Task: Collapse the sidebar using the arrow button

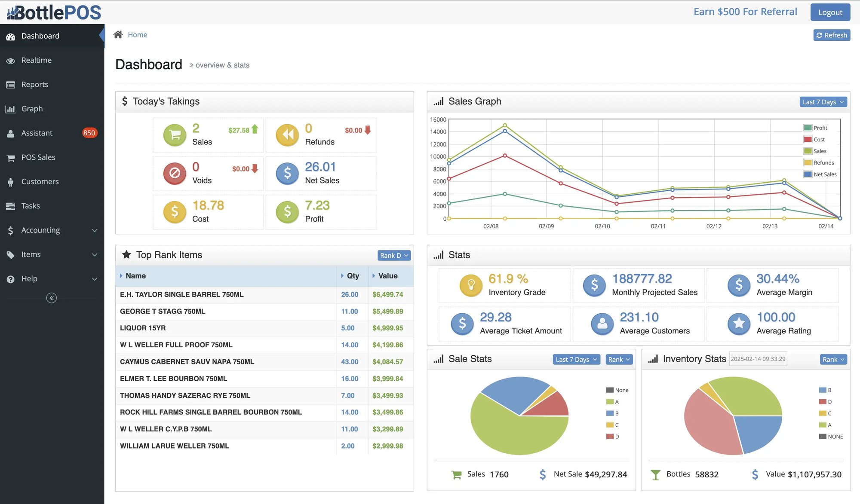Action: [52, 298]
